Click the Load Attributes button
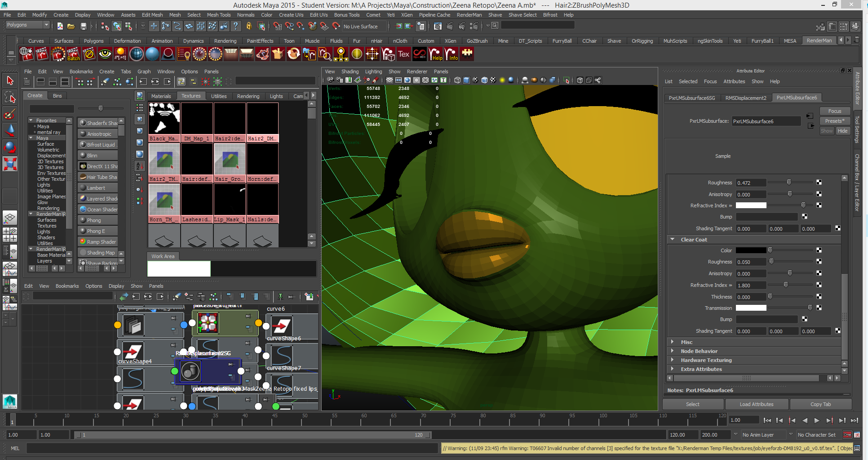This screenshot has width=868, height=460. 757,404
